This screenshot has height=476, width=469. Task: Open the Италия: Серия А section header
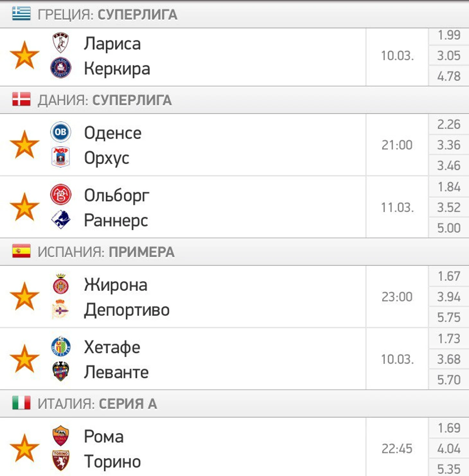coord(234,404)
